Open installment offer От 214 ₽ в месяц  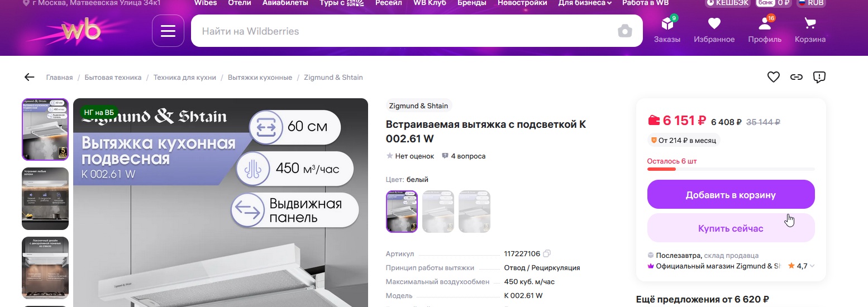[x=684, y=140]
